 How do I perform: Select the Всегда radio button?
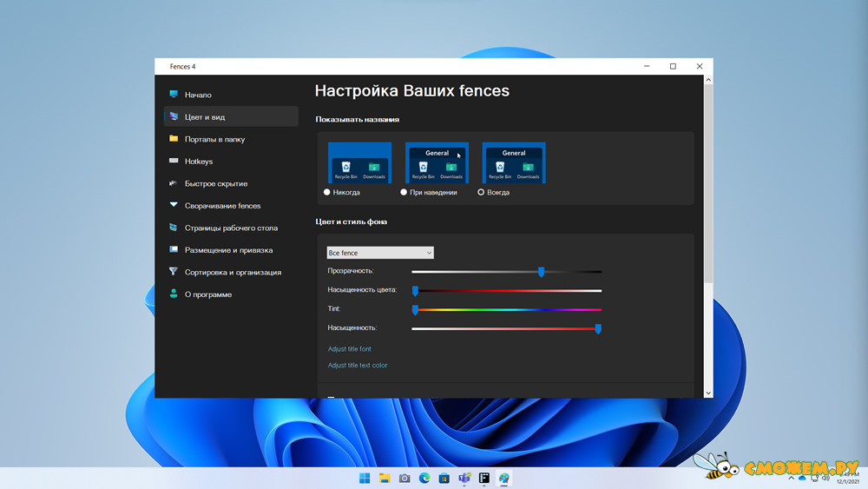pyautogui.click(x=481, y=192)
